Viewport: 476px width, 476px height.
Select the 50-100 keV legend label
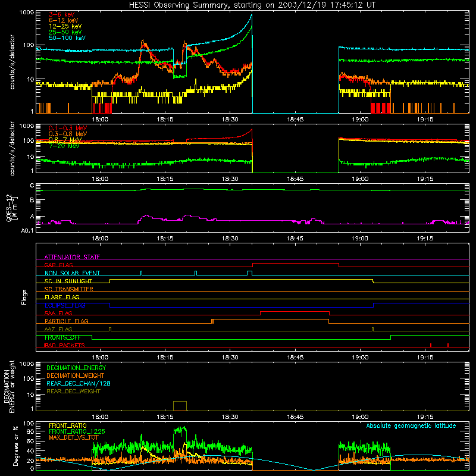pyautogui.click(x=67, y=38)
